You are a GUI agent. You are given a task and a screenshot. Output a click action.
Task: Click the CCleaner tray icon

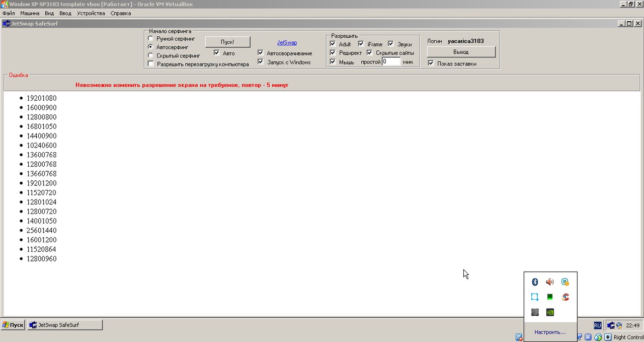click(566, 297)
